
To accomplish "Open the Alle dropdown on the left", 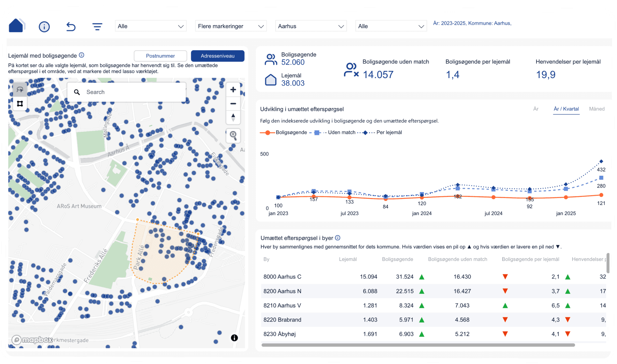I will [150, 26].
